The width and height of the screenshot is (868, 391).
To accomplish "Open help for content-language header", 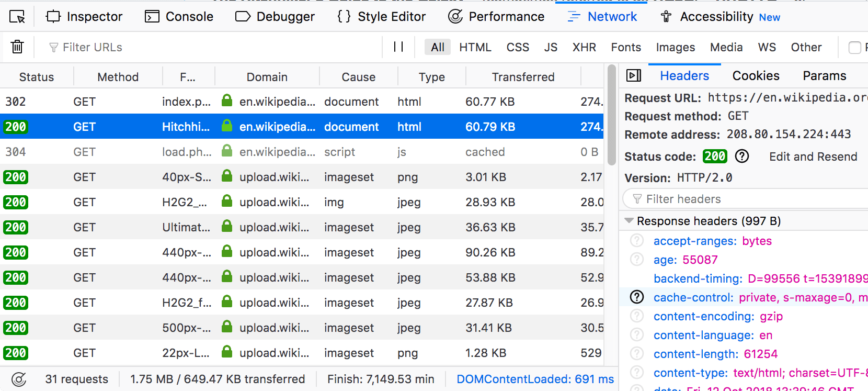I will (637, 335).
